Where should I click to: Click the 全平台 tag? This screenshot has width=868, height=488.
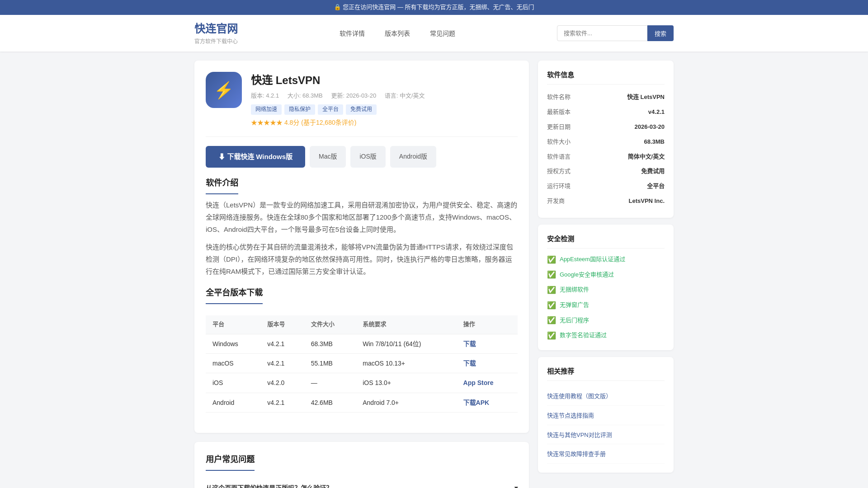(x=330, y=109)
